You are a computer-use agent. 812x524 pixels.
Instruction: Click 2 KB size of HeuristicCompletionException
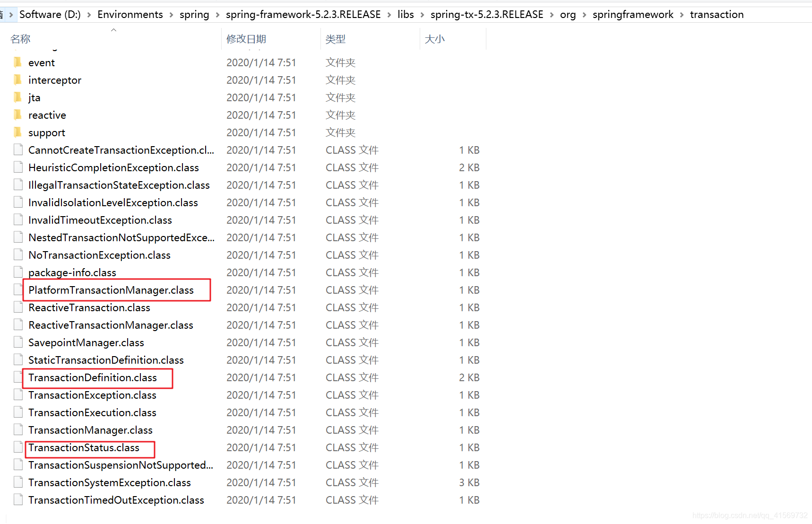[469, 167]
